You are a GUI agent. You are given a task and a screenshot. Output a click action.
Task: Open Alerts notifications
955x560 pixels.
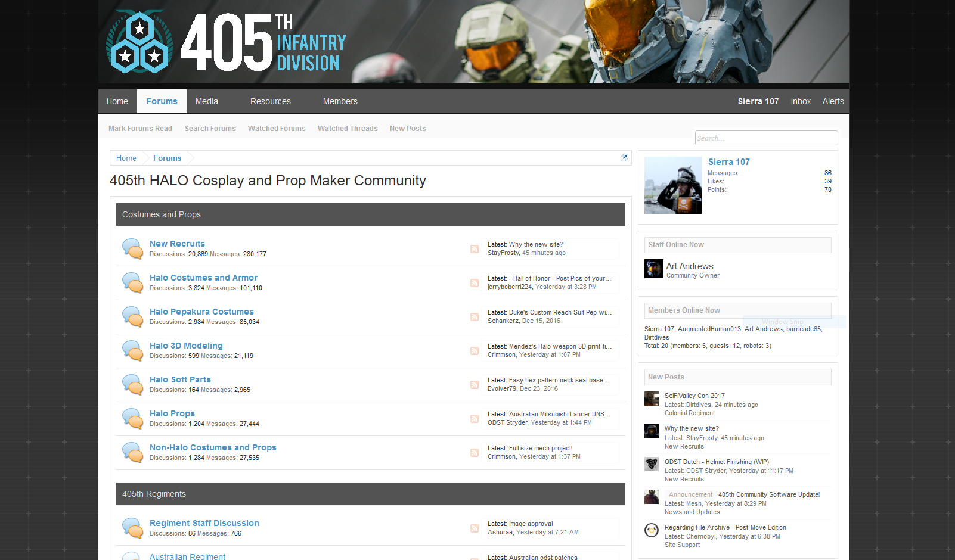833,101
